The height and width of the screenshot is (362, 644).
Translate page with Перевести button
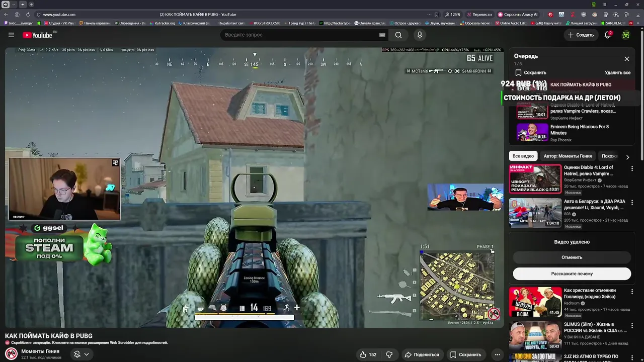tap(479, 15)
